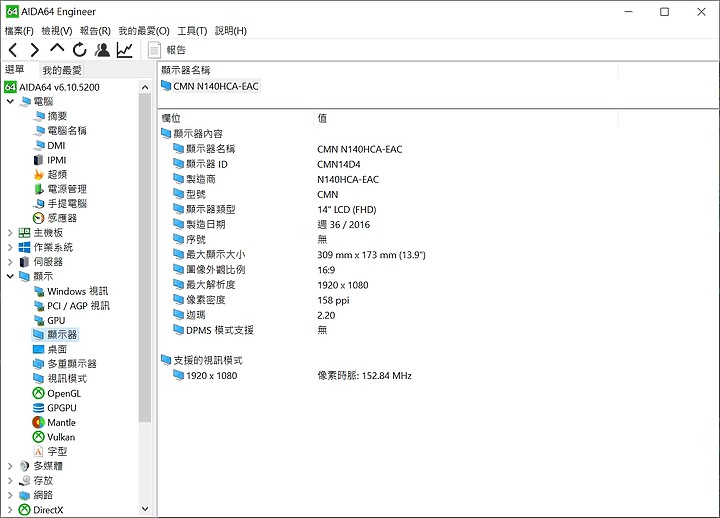The image size is (720, 518).
Task: Open the 報告(R) menu
Action: (x=95, y=31)
